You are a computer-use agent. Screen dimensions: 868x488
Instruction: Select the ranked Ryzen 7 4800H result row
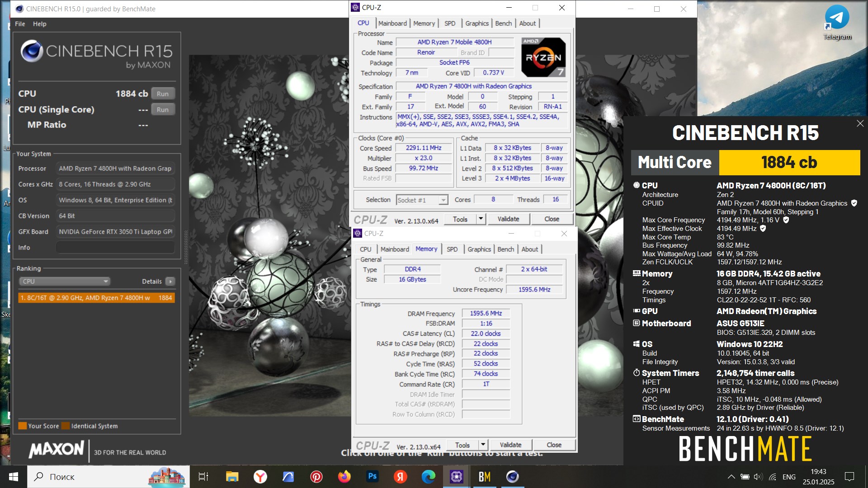coord(96,298)
